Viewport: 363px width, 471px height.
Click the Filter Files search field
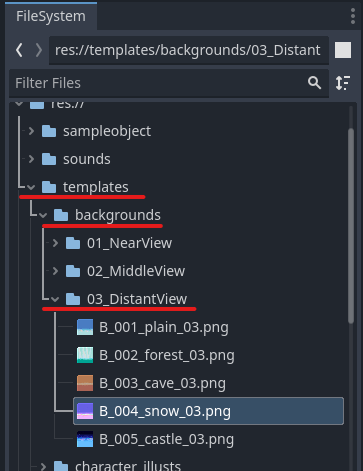[169, 83]
